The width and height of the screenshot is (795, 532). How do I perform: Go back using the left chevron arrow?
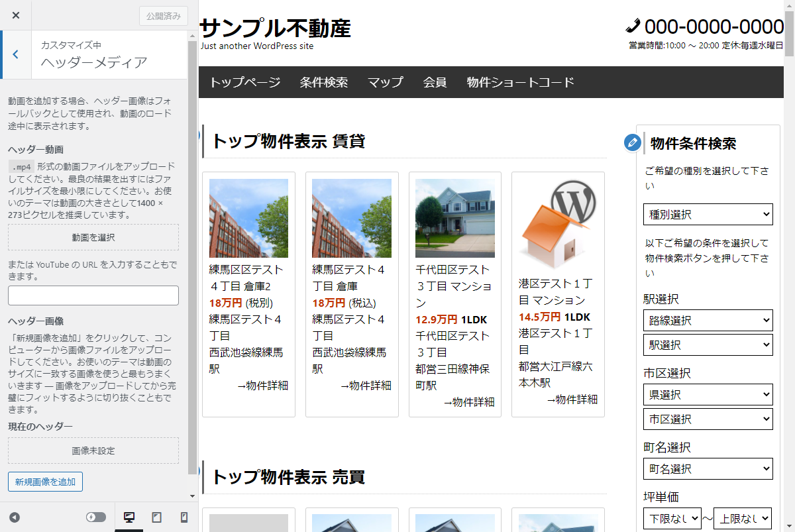(x=15, y=55)
